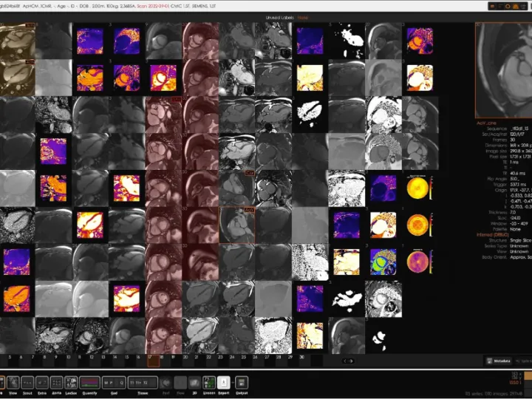Click the 'None' label next to Unused Labels
The height and width of the screenshot is (399, 532).
coord(303,18)
